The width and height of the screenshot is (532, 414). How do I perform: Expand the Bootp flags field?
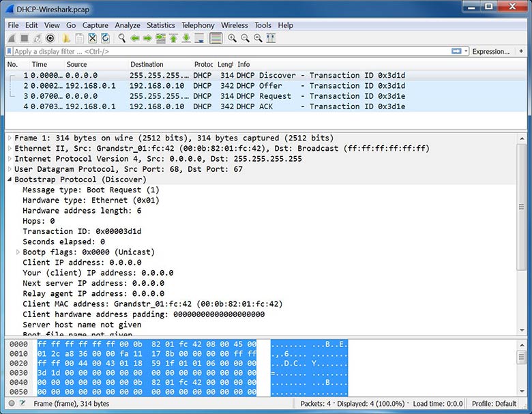coord(18,252)
